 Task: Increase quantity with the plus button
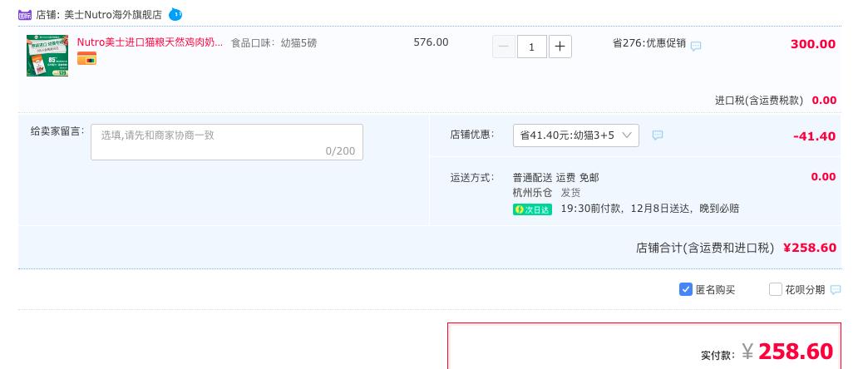560,47
